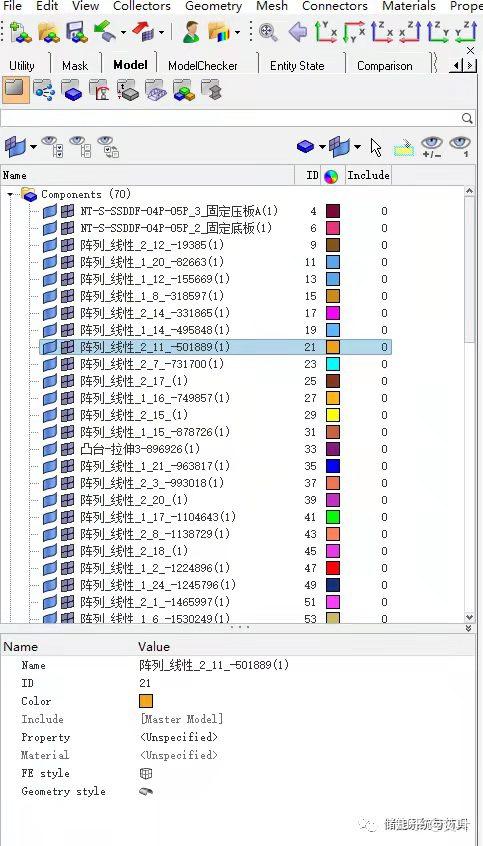Viewport: 483px width, 846px height.
Task: Change color swatch of component ID 21
Action: click(332, 347)
